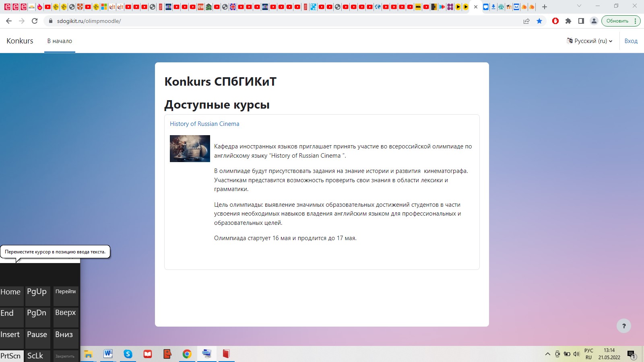Image resolution: width=644 pixels, height=362 pixels.
Task: Open File Explorer from the taskbar
Action: (88, 354)
